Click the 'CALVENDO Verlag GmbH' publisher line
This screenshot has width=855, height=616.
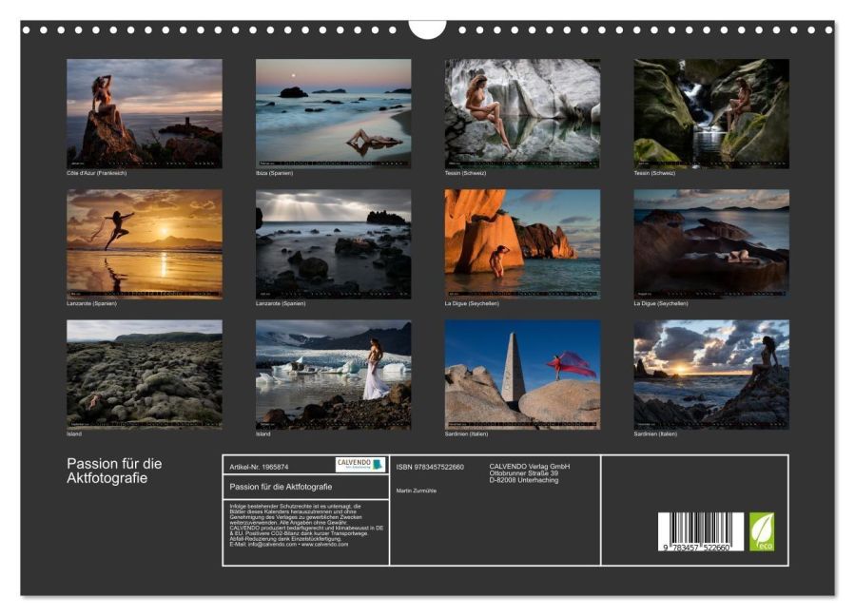(x=530, y=467)
